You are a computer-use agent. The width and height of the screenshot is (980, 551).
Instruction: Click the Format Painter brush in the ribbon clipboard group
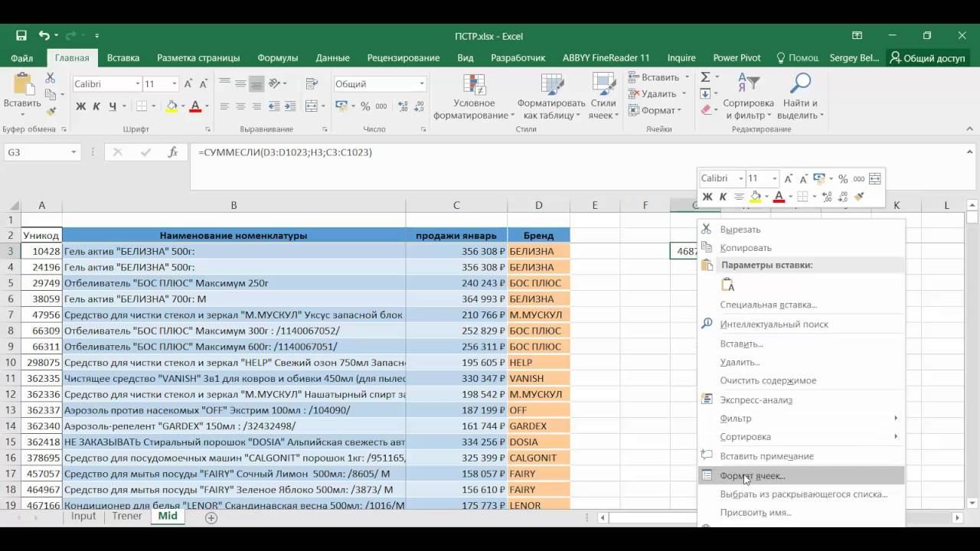click(50, 111)
